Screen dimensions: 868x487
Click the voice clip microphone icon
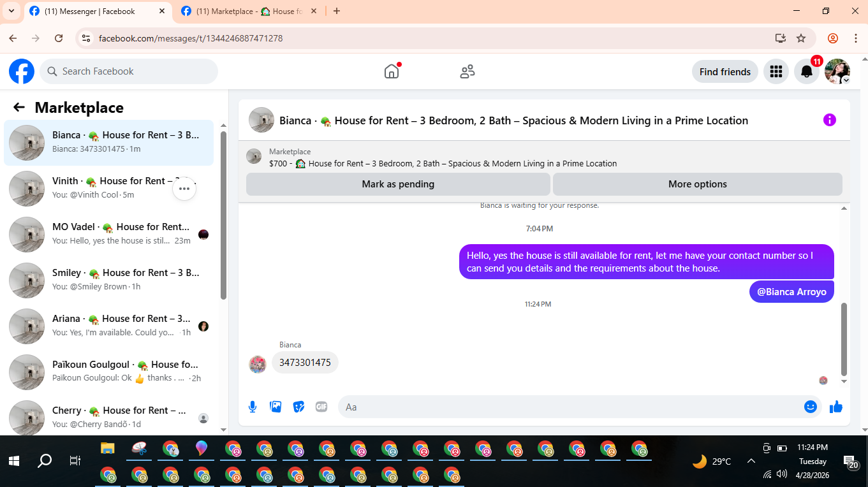253,407
